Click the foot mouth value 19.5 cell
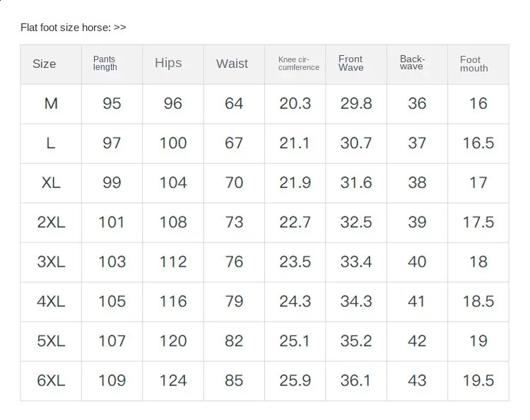The image size is (530, 420). pyautogui.click(x=478, y=381)
